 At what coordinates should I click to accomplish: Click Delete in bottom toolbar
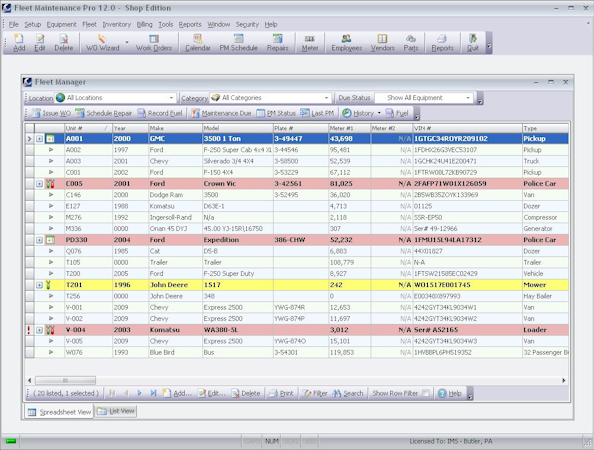coord(246,393)
